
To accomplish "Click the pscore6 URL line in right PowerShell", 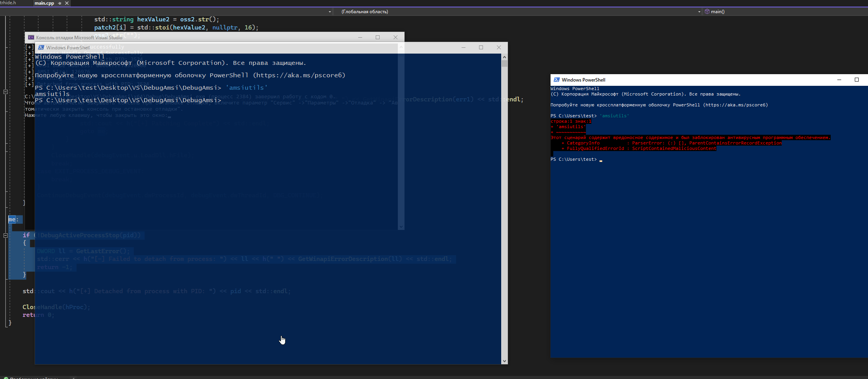I will 659,105.
